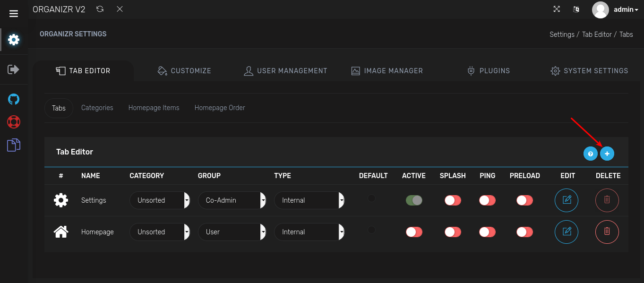The height and width of the screenshot is (283, 644).
Task: Click the sign-out arrow icon in sidebar
Action: 14,69
